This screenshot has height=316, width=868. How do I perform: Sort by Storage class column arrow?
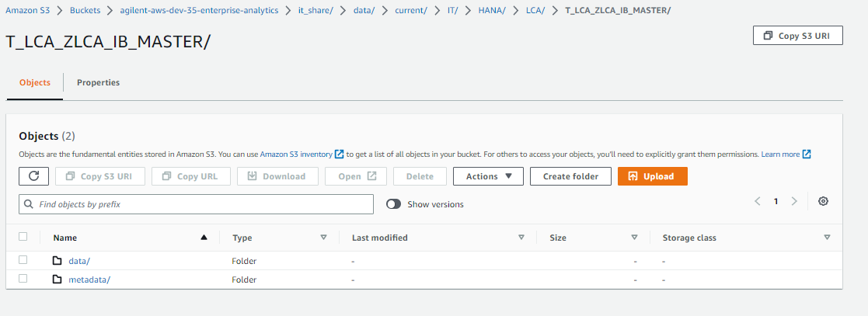point(827,238)
